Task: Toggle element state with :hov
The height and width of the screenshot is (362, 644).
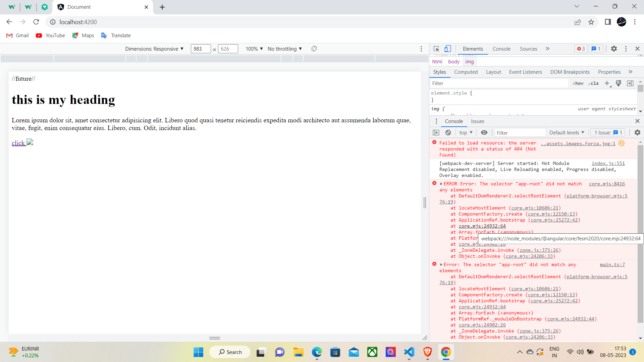Action: click(578, 83)
